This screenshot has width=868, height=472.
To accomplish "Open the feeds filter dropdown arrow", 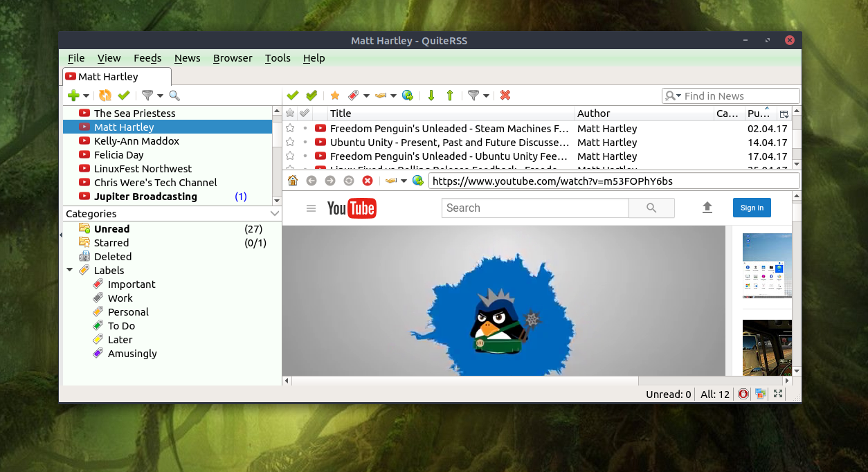I will 161,96.
